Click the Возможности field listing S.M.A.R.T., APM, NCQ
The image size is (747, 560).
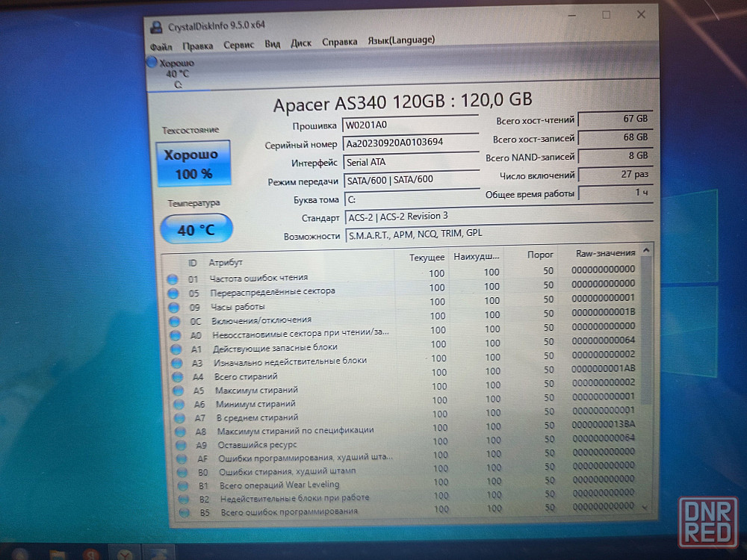click(499, 233)
